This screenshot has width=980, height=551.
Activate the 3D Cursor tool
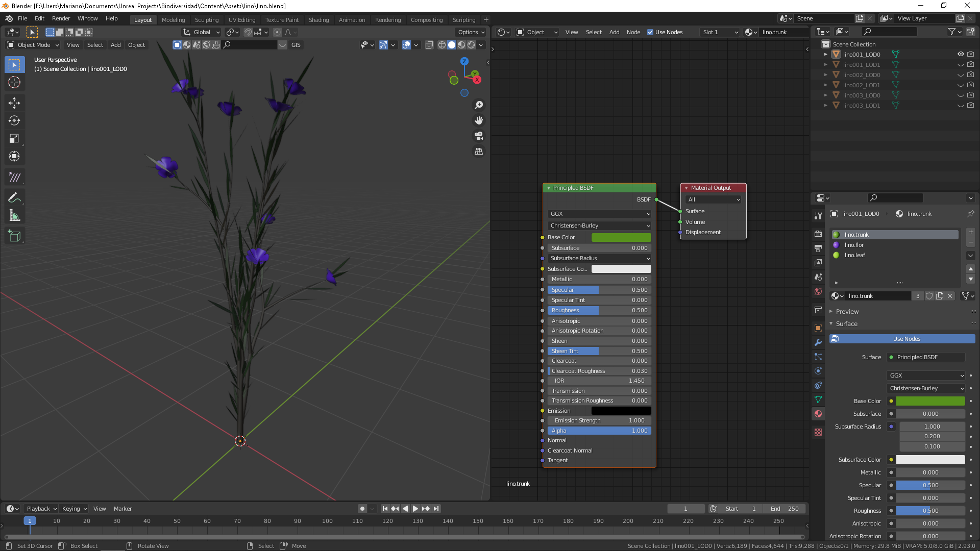[14, 82]
